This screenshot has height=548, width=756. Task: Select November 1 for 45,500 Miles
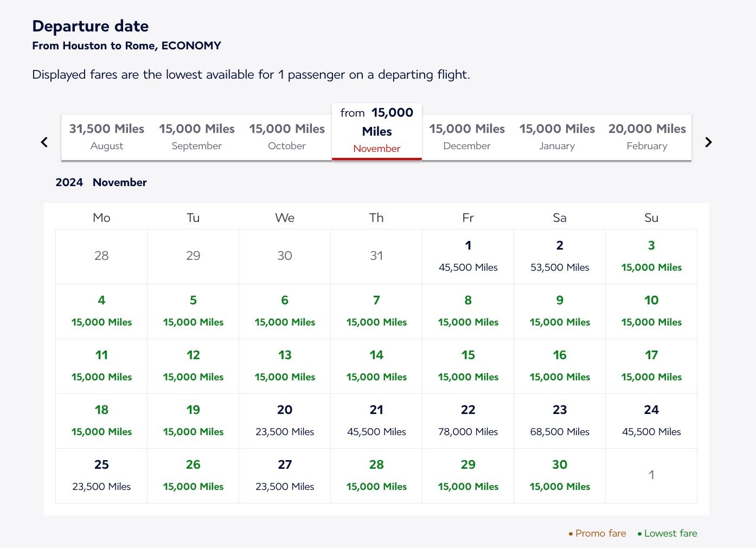468,256
